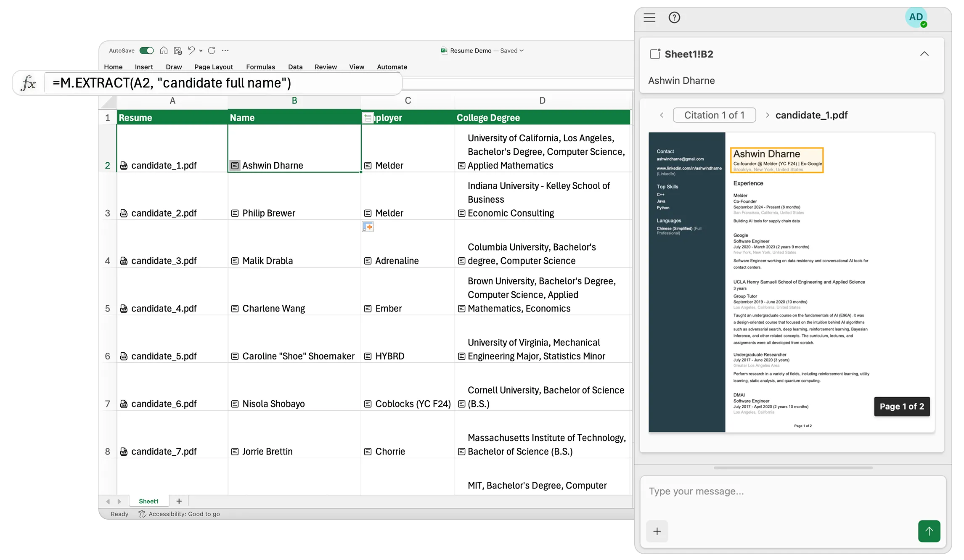Image resolution: width=964 pixels, height=560 pixels.
Task: Open the Review ribbon tab
Action: [326, 67]
